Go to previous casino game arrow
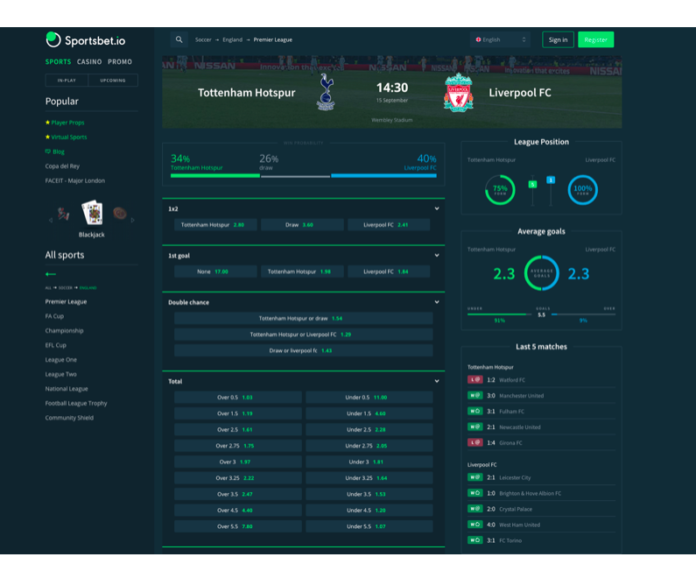Image resolution: width=696 pixels, height=585 pixels. pos(51,220)
